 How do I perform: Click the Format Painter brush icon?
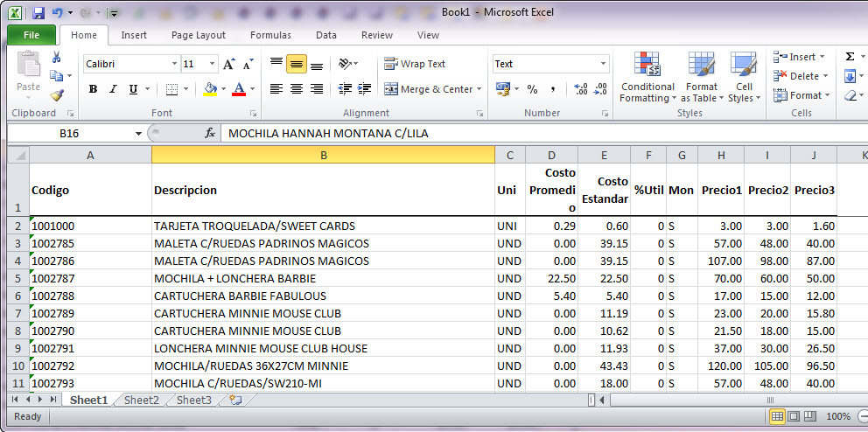tap(57, 95)
